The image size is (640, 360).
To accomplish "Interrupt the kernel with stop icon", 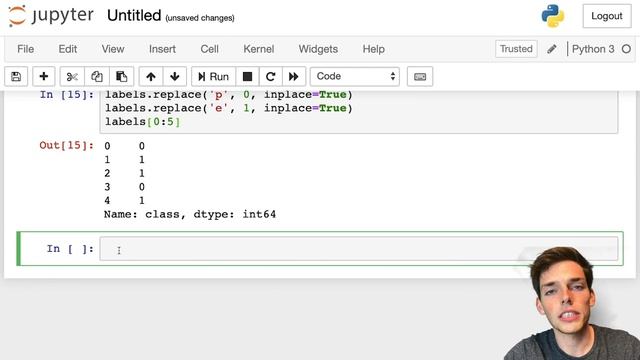I will (x=247, y=76).
